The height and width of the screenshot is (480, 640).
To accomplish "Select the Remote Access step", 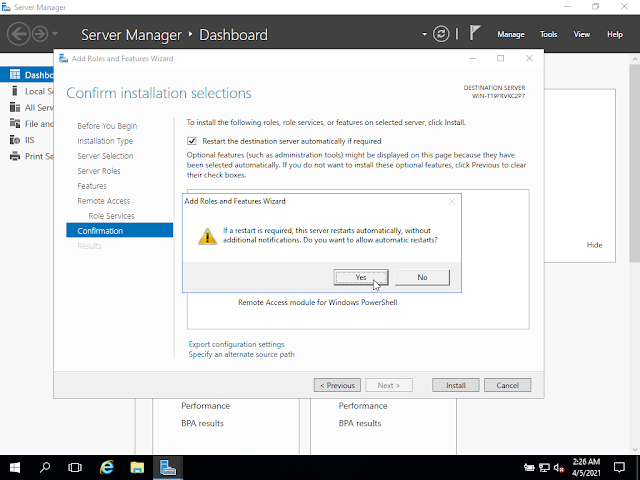I will [x=104, y=201].
